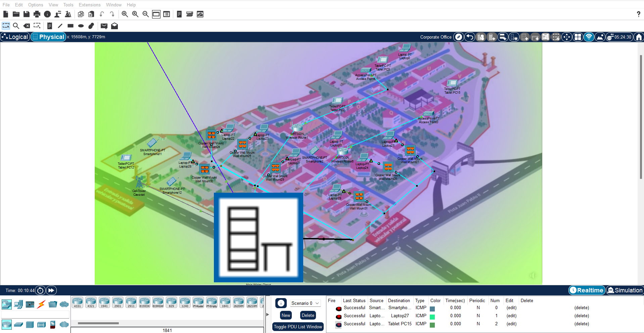Click the Fast Forward Time button
644x333 pixels.
pyautogui.click(x=51, y=290)
